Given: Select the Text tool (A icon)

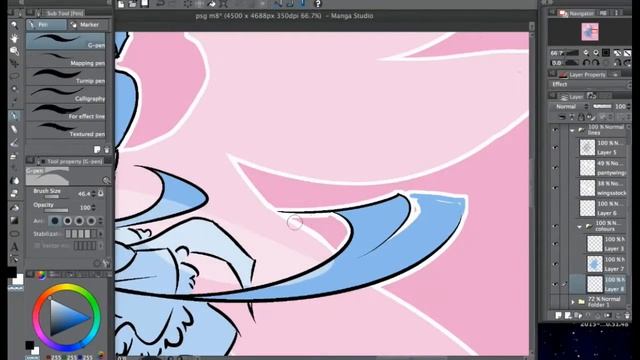Looking at the screenshot, I should 14,247.
